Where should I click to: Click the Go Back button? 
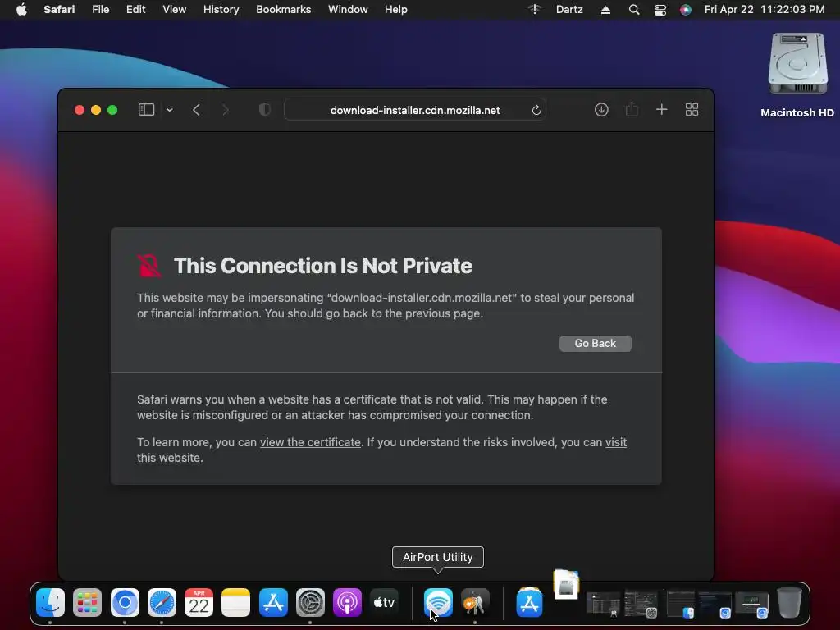point(596,344)
